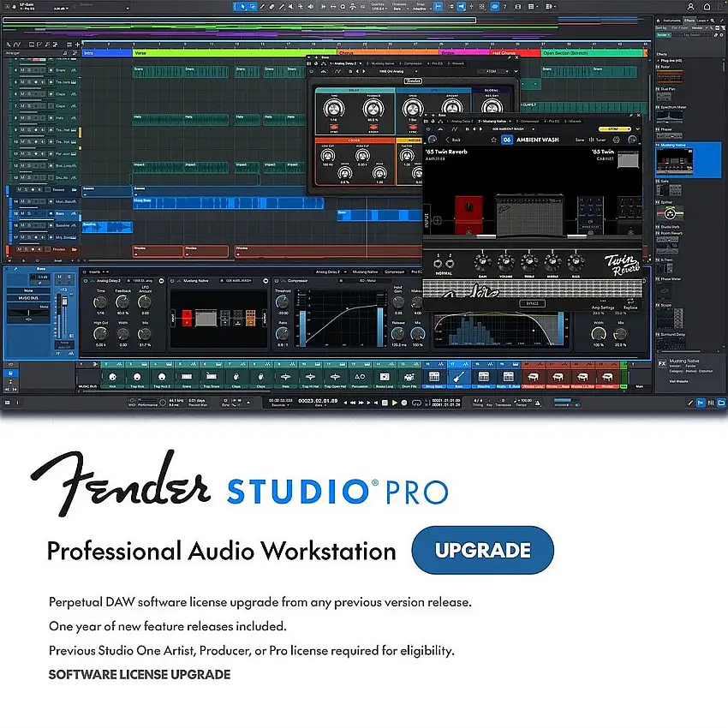The height and width of the screenshot is (728, 728).
Task: Click the Trap Snare instrument pad
Action: point(212,377)
